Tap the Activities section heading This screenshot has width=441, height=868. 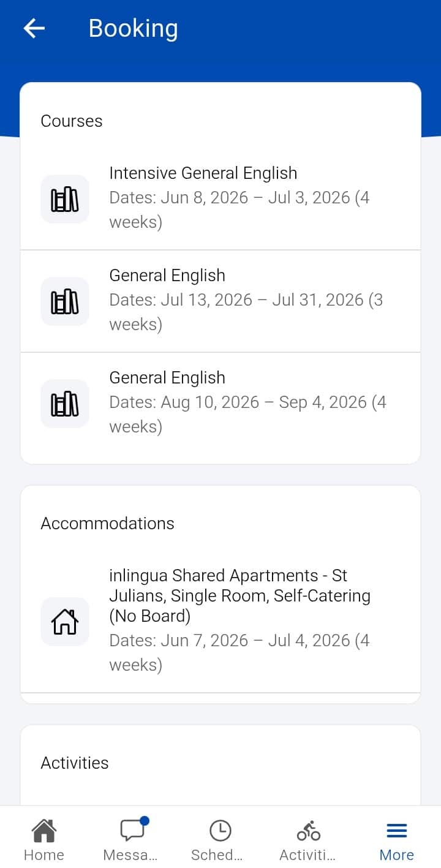75,763
